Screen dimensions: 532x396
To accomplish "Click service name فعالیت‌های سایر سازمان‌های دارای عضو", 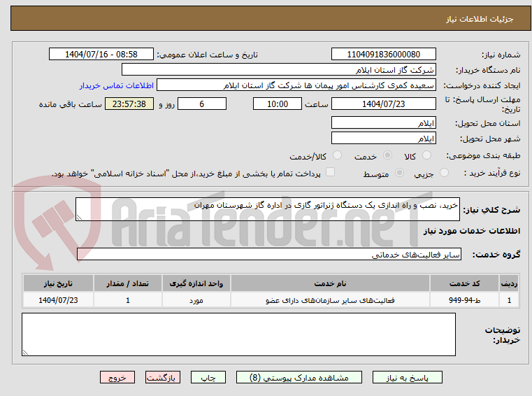I will tap(330, 300).
